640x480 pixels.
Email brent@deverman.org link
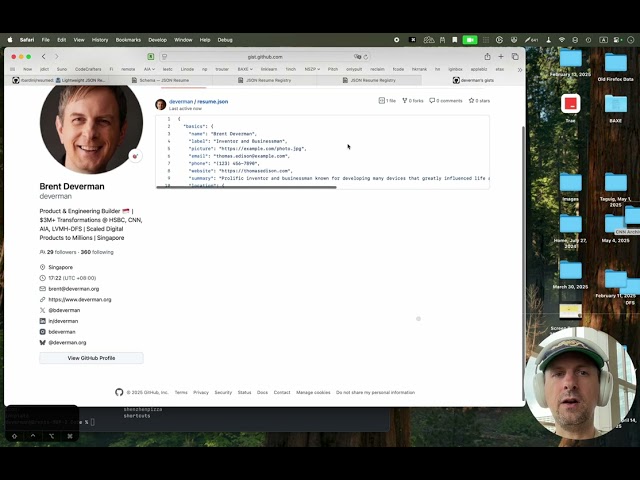click(73, 289)
